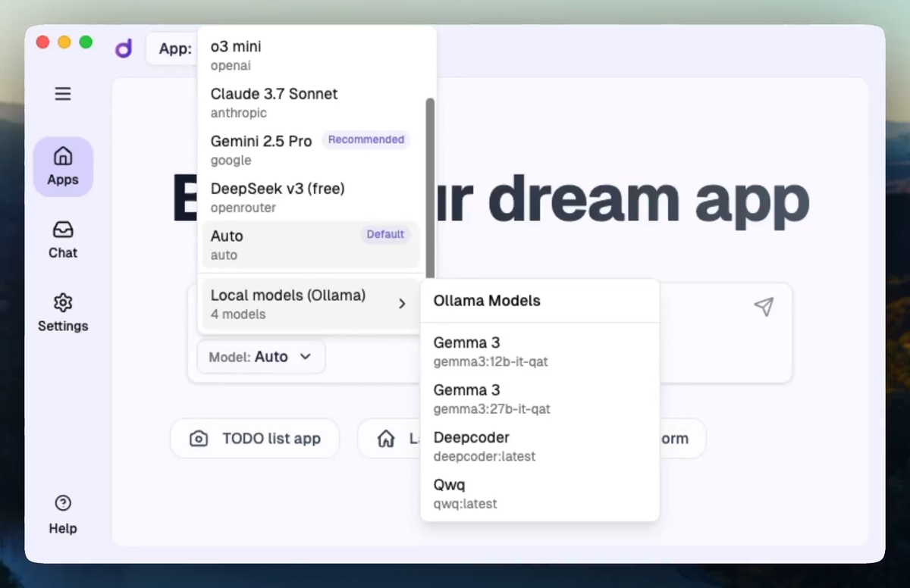Click the Apps label in the sidebar
Image resolution: width=910 pixels, height=588 pixels.
[x=63, y=180]
